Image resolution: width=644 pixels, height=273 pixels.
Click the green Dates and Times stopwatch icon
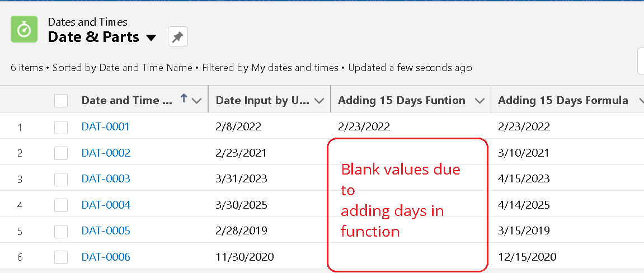point(24,29)
